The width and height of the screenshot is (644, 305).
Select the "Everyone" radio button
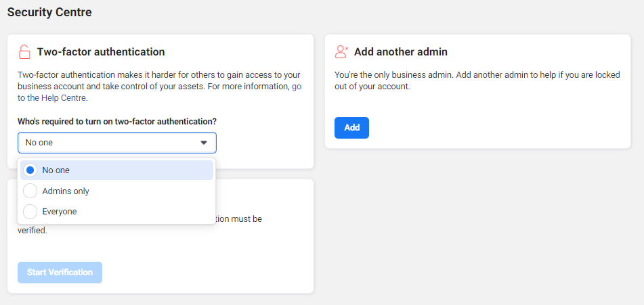coord(30,212)
